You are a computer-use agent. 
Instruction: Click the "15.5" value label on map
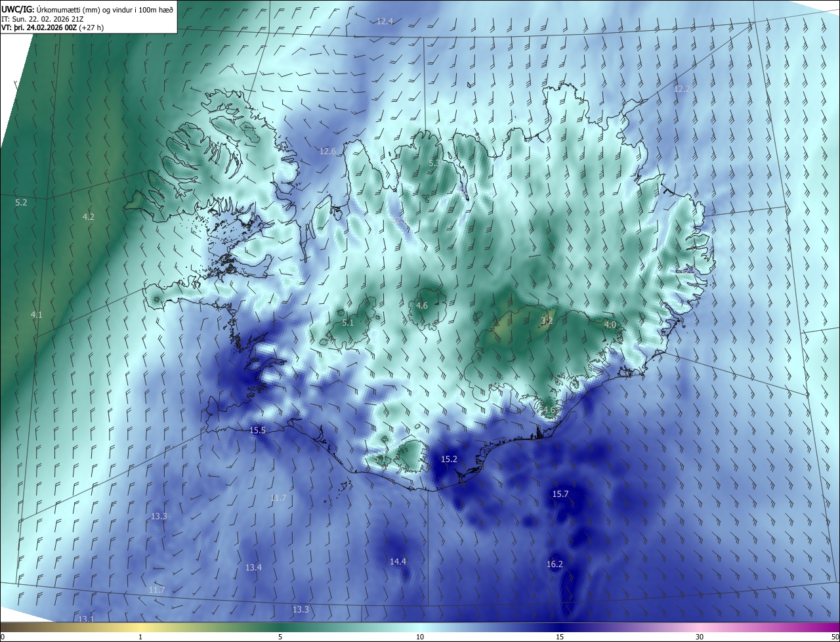258,430
